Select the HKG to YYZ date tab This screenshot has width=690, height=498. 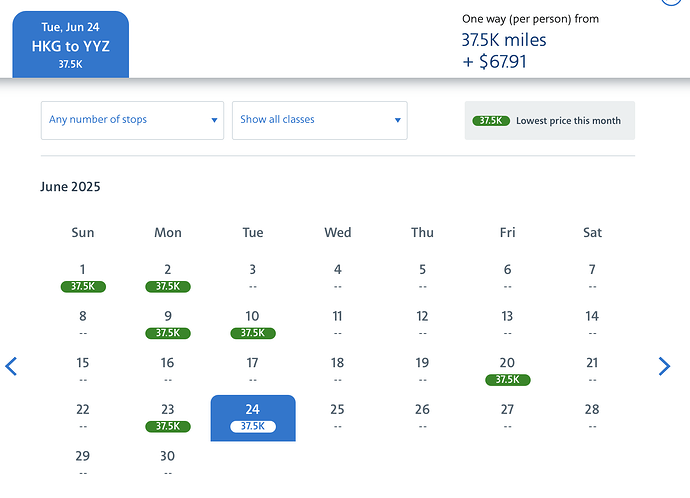pos(70,45)
